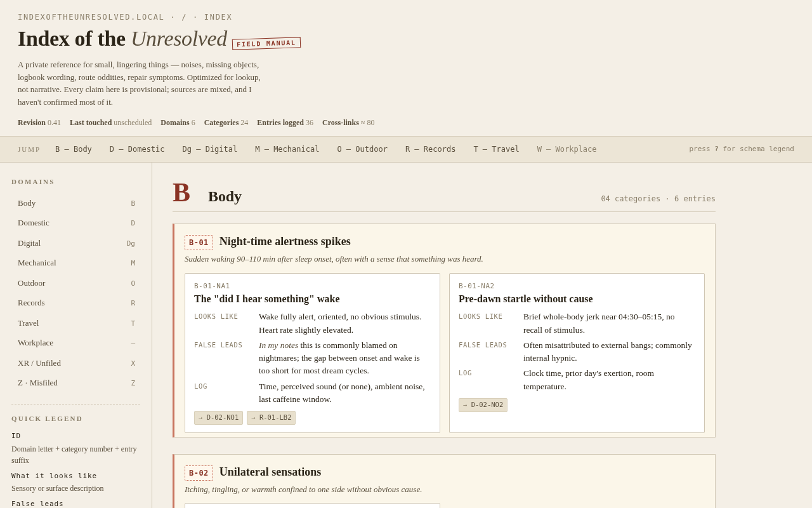The width and height of the screenshot is (812, 508).
Task: Open Z · Misfiled in sidebar
Action: tap(76, 383)
